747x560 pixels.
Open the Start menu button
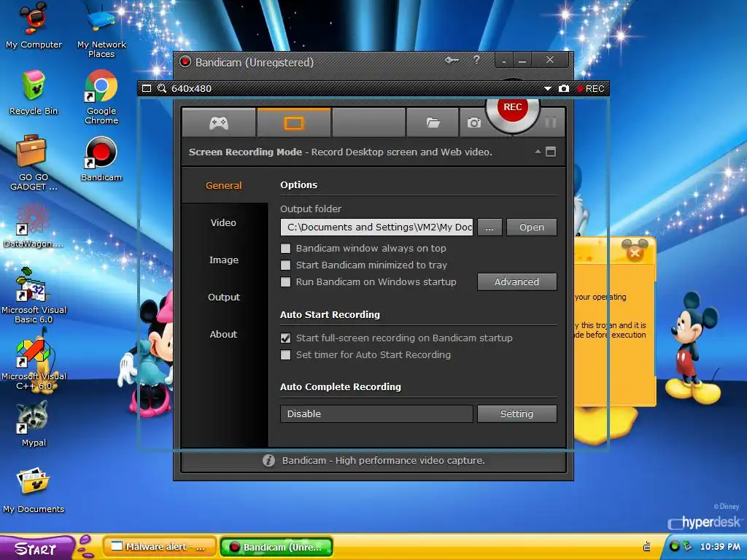point(37,548)
